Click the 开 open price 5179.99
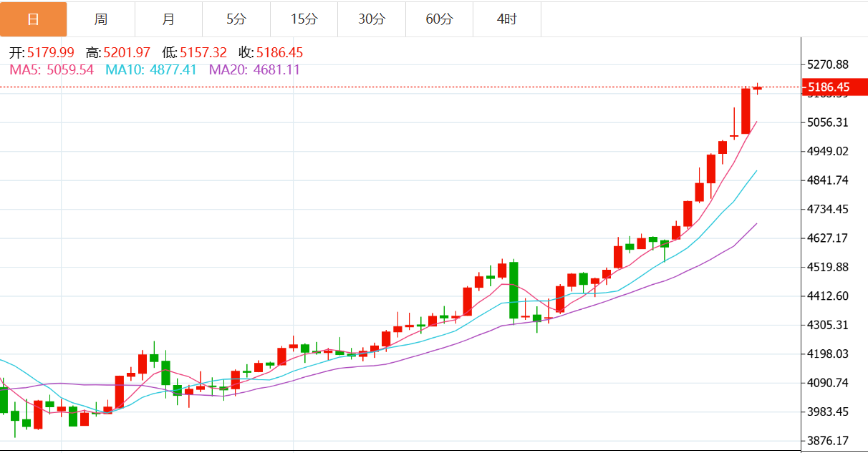868x453 pixels. coord(50,52)
